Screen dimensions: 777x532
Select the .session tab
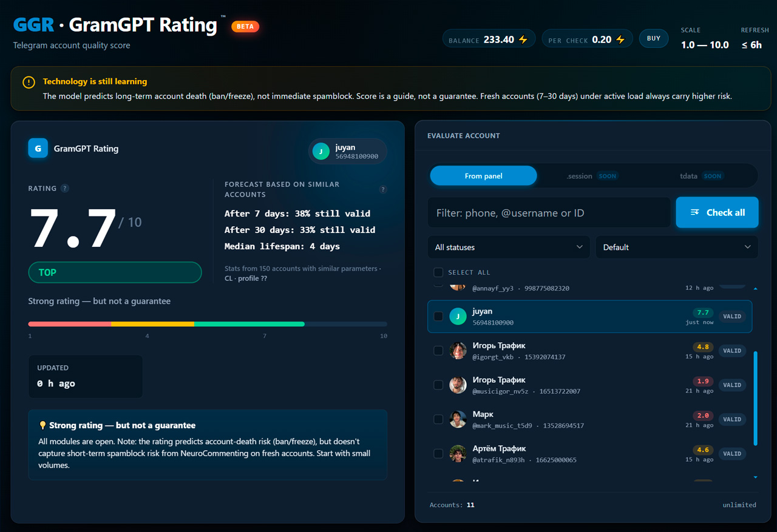point(592,176)
